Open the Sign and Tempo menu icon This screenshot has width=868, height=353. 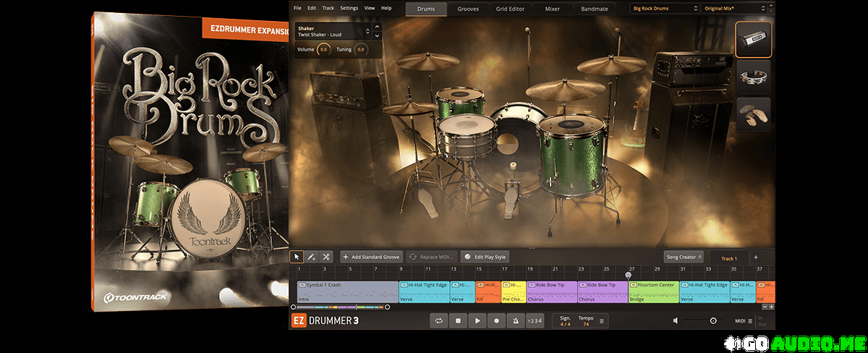(602, 320)
